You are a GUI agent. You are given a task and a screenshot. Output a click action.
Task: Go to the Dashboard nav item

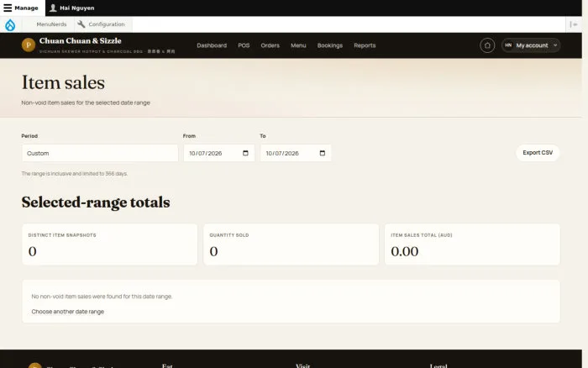coord(212,45)
